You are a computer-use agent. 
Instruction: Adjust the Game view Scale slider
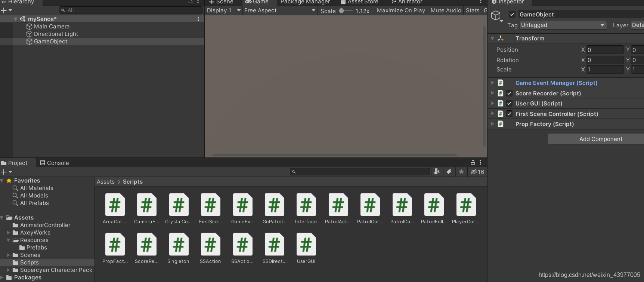click(346, 11)
